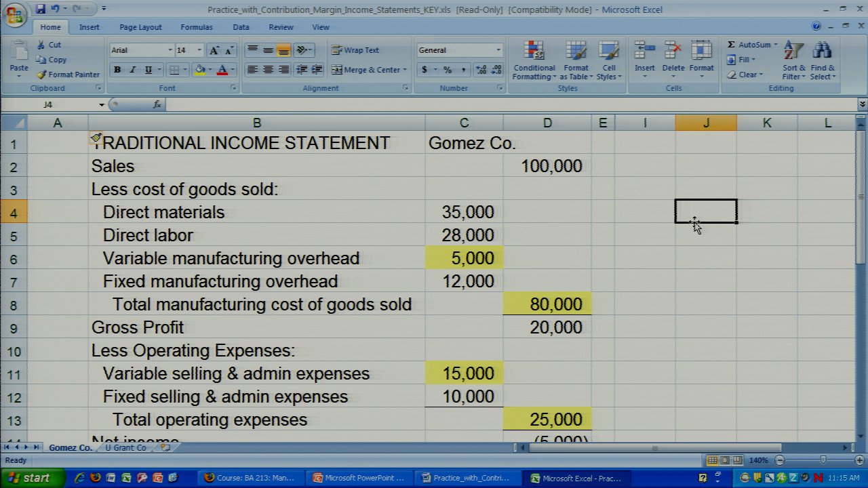This screenshot has height=488, width=868.
Task: Expand the font name Arial dropdown
Action: pos(170,50)
